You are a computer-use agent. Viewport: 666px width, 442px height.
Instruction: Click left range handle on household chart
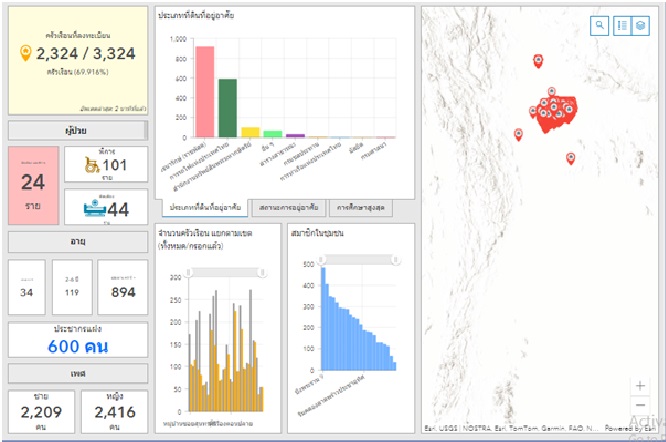coord(187,270)
